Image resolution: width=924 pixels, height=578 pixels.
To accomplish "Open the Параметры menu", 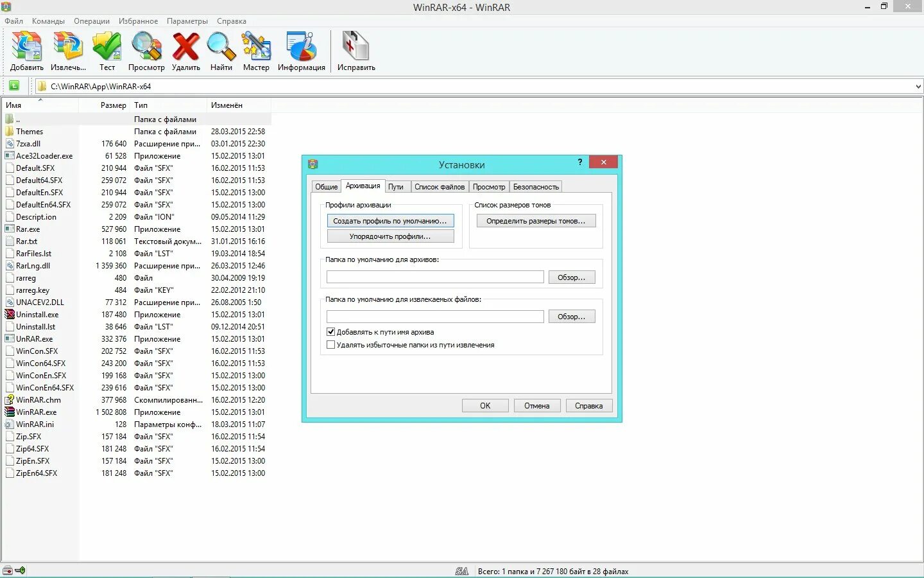I will 187,21.
